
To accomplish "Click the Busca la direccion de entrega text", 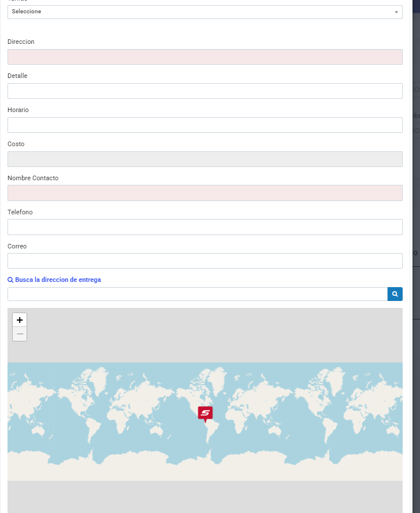I will (58, 280).
